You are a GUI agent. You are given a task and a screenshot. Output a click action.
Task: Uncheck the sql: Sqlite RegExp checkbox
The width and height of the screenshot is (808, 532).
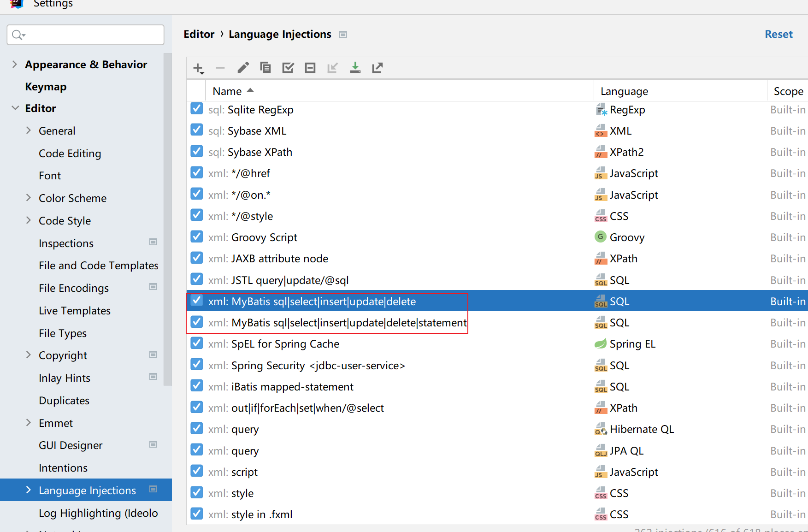point(197,109)
